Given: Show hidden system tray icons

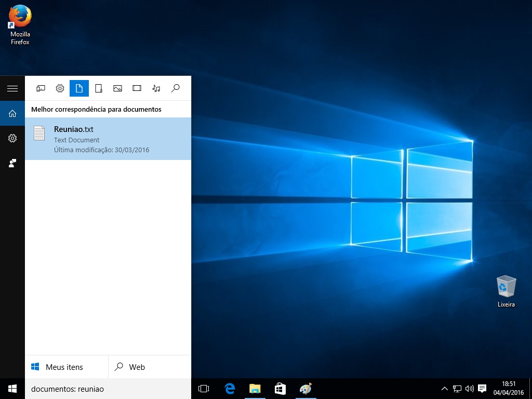Looking at the screenshot, I should [444, 389].
